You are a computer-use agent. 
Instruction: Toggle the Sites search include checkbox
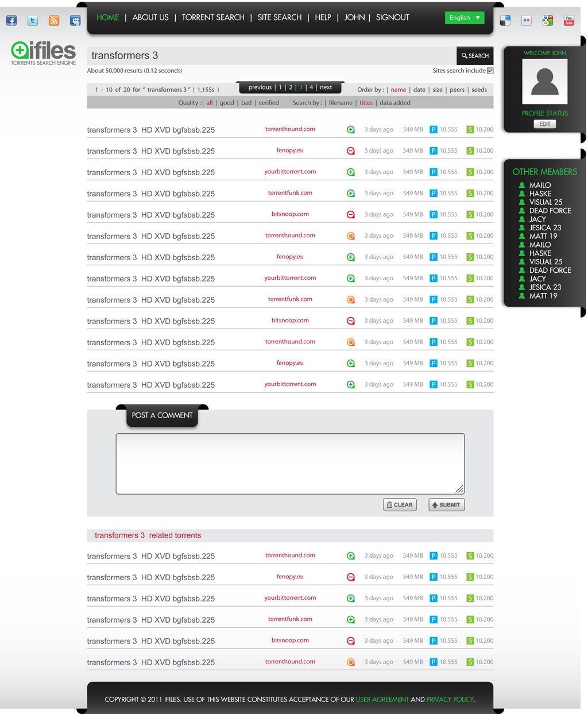(490, 71)
